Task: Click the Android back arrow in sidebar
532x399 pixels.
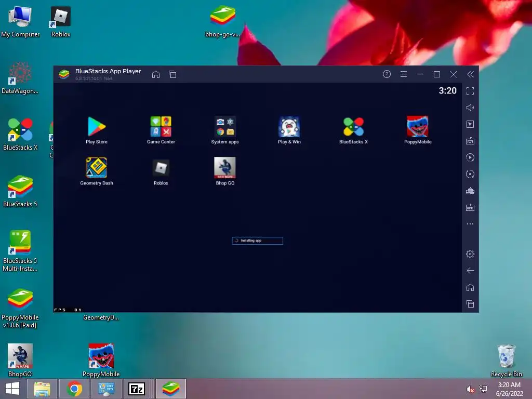Action: click(470, 270)
